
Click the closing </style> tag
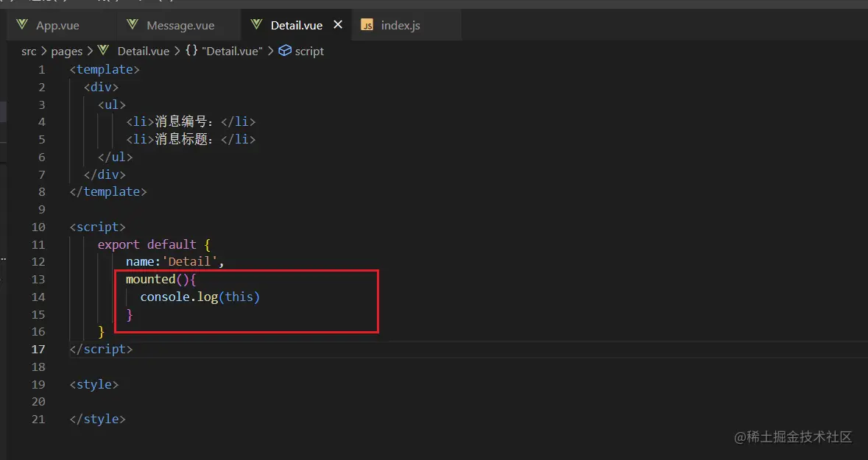[x=98, y=419]
